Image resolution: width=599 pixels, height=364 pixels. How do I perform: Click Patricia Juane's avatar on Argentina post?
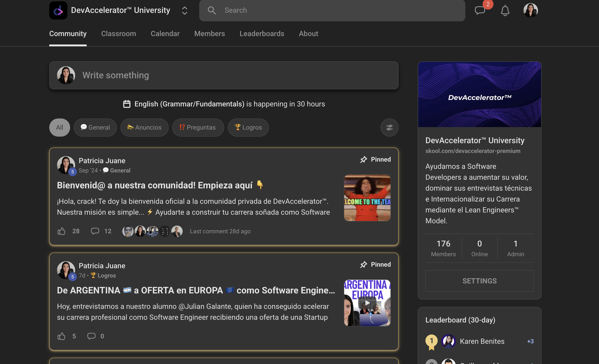pos(66,270)
